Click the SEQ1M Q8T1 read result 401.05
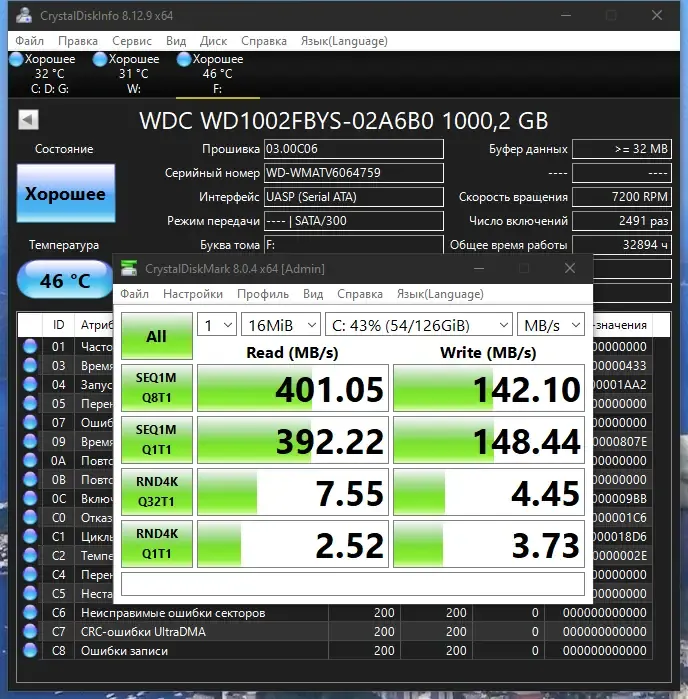The height and width of the screenshot is (699, 688). [x=293, y=388]
